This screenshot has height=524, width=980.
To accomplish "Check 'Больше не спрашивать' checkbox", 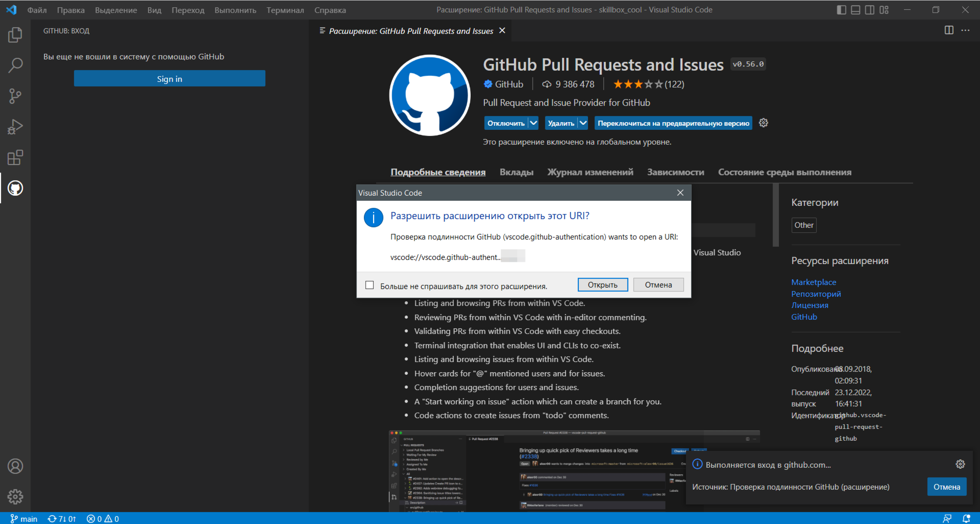I will click(369, 285).
